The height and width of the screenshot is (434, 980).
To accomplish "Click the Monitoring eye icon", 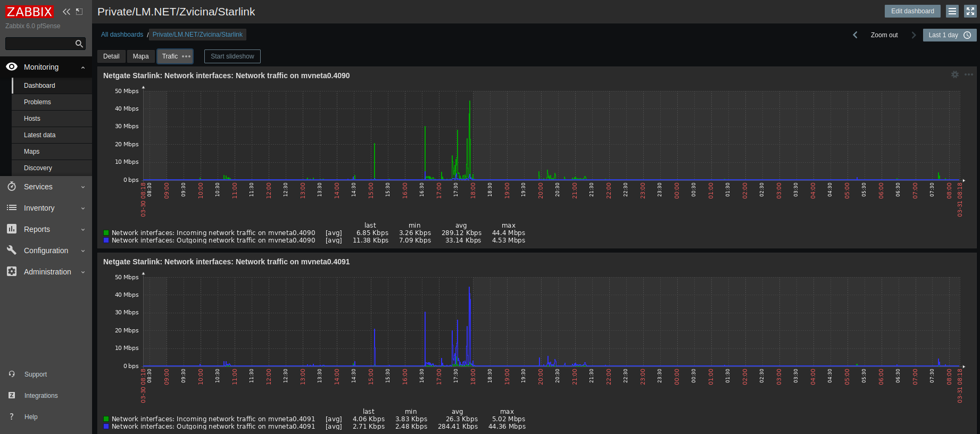I will (x=12, y=66).
